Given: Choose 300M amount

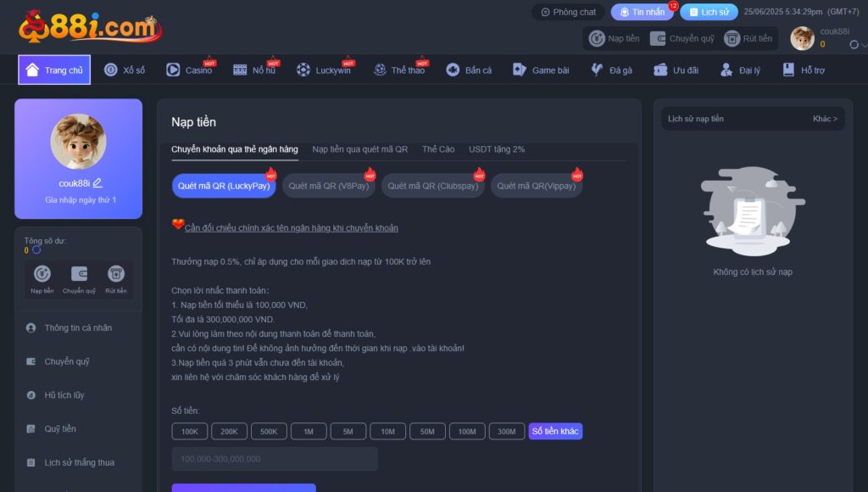Looking at the screenshot, I should pyautogui.click(x=507, y=432).
